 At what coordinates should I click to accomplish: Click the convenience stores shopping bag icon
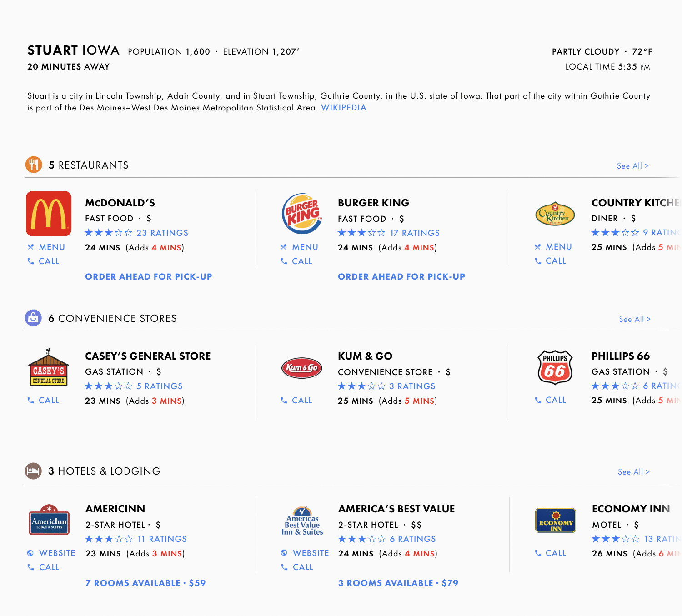click(x=33, y=318)
